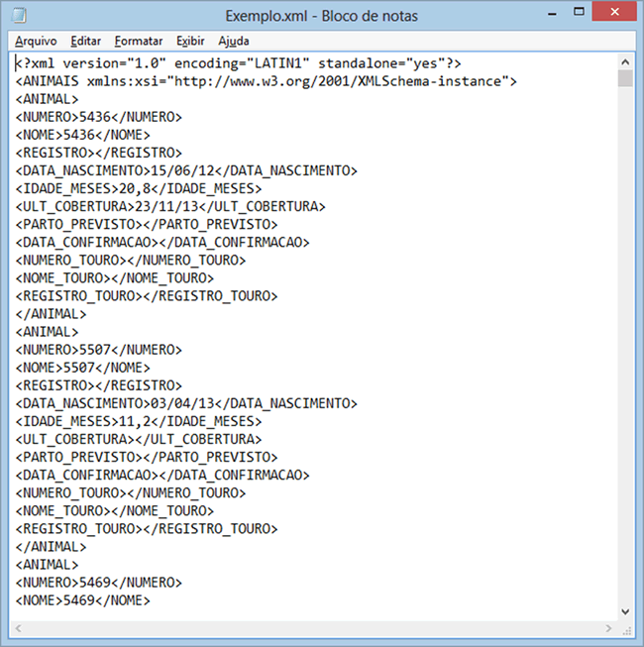Place cursor in the xml version declaration line
The height and width of the screenshot is (647, 644).
238,63
